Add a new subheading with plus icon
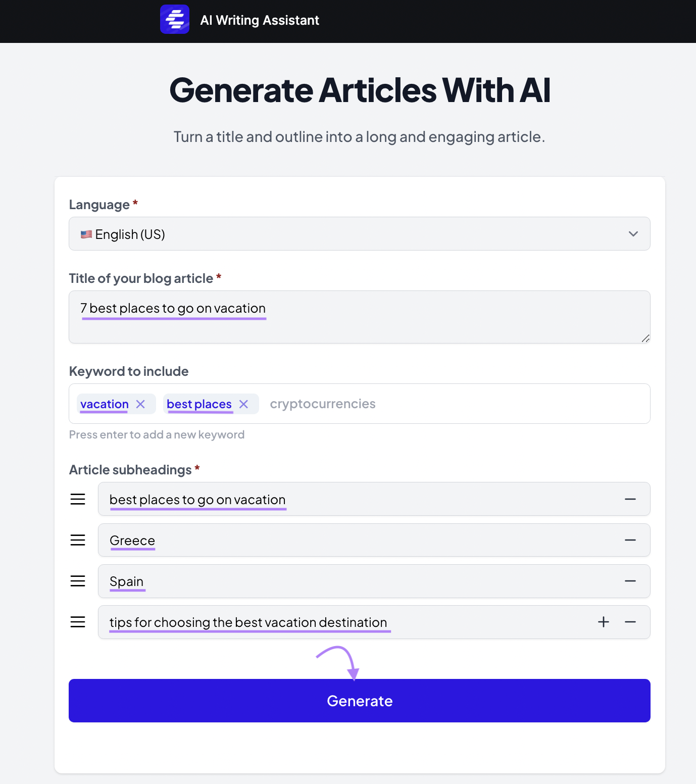This screenshot has width=696, height=784. coord(603,622)
